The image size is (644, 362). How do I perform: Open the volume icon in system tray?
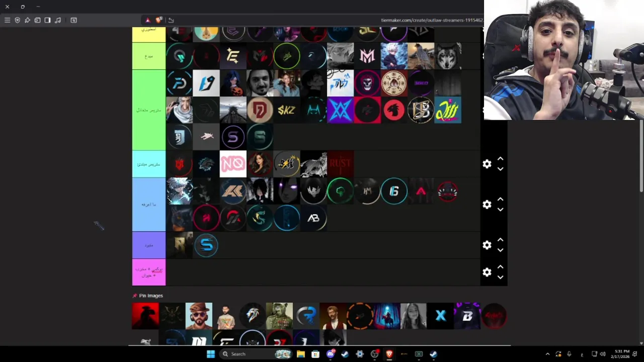pos(603,354)
